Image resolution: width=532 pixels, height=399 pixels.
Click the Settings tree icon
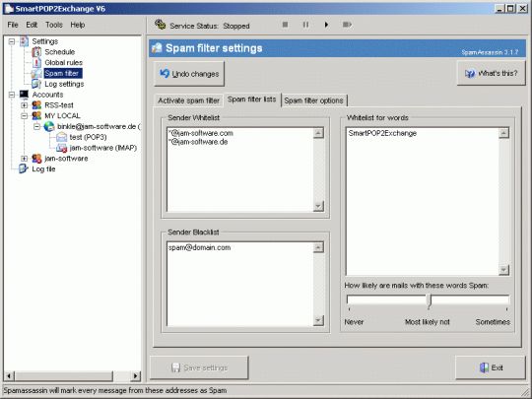pos(24,41)
